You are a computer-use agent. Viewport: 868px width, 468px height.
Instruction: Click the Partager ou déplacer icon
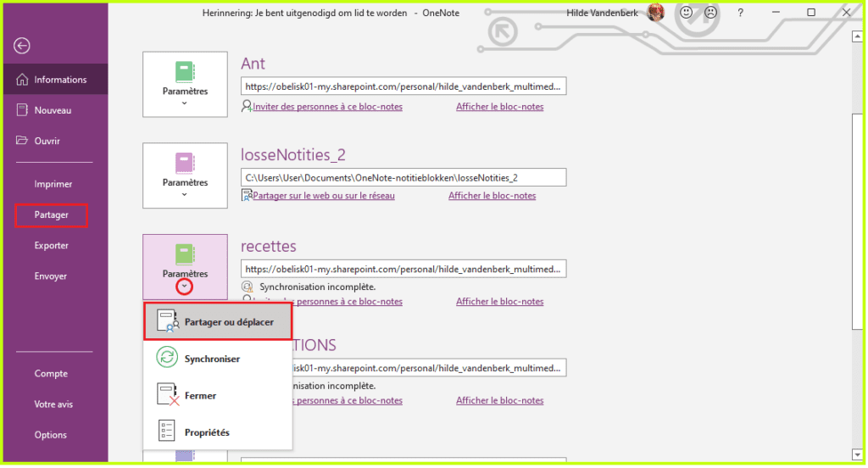167,321
